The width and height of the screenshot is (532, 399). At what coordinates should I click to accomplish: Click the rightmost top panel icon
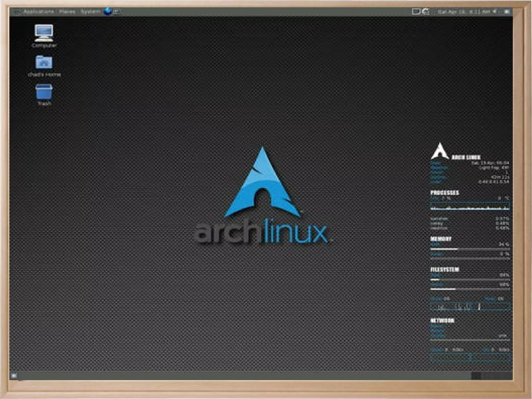point(507,11)
